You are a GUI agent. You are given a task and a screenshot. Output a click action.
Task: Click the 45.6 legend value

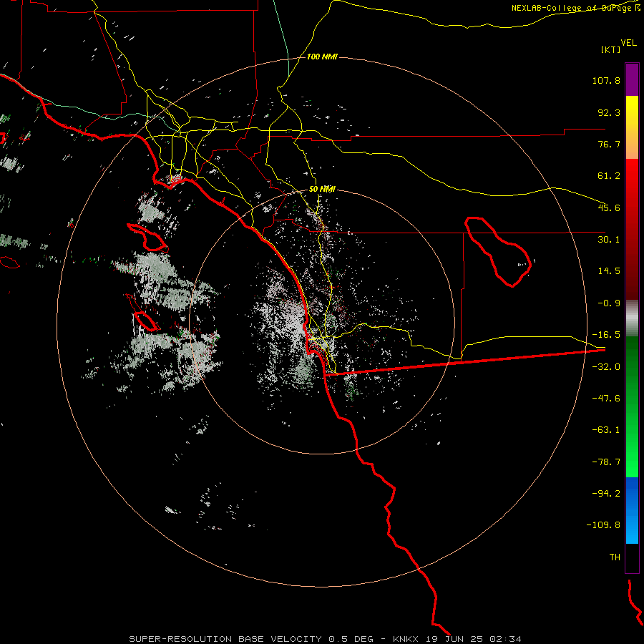[609, 208]
